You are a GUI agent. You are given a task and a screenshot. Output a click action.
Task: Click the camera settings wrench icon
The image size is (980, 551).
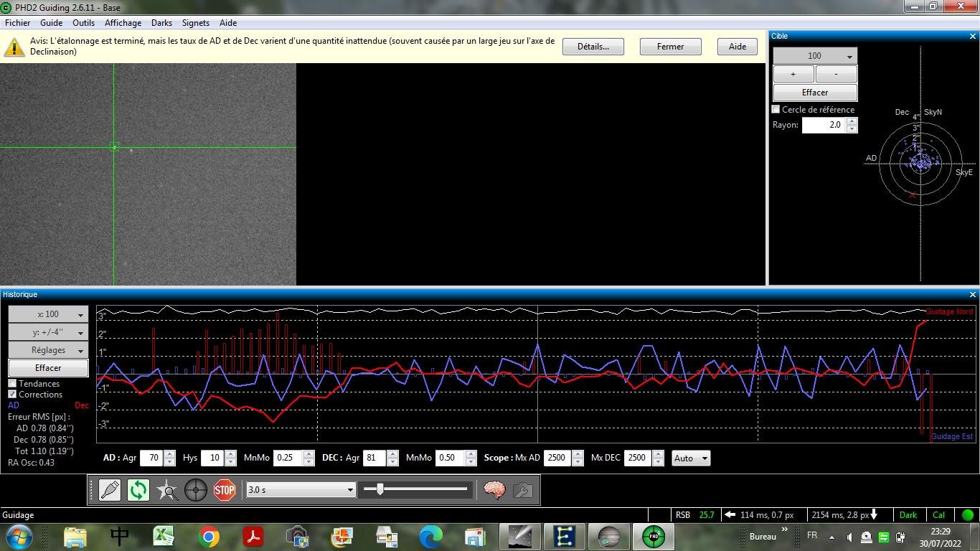point(522,490)
